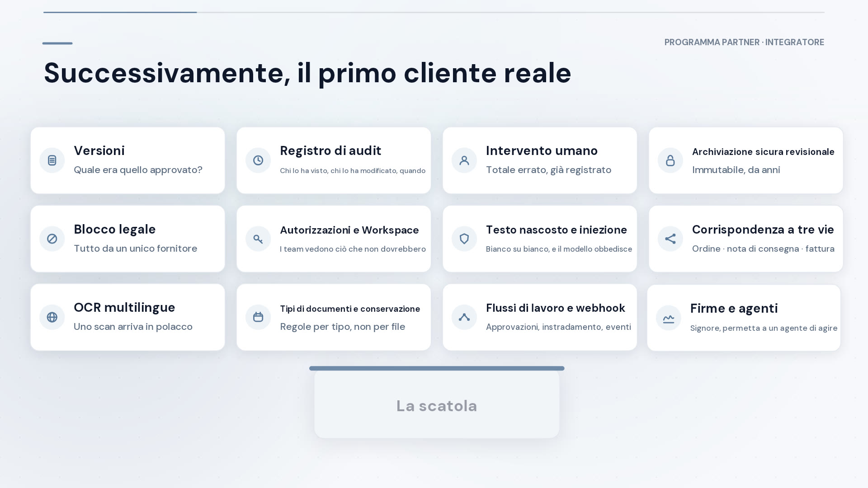This screenshot has width=868, height=488.
Task: Click the La scatola box
Action: coord(437,403)
